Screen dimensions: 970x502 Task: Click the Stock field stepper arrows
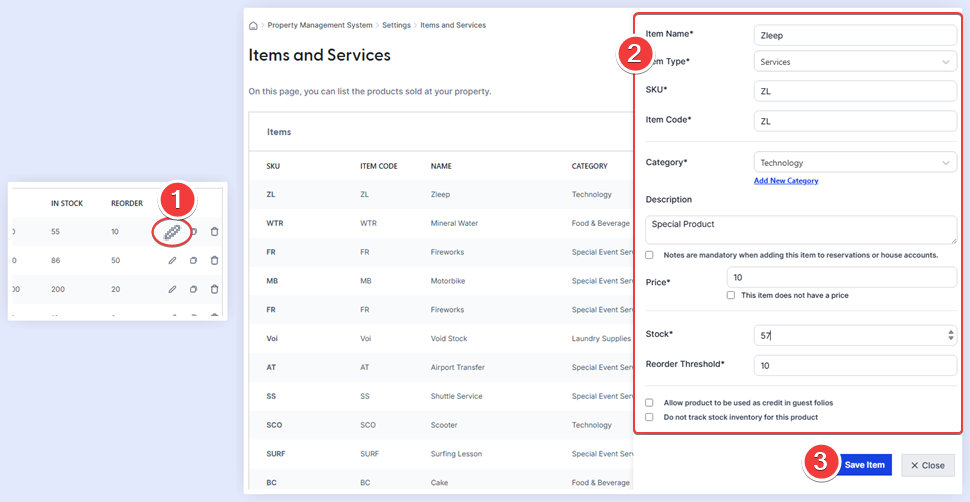tap(950, 336)
